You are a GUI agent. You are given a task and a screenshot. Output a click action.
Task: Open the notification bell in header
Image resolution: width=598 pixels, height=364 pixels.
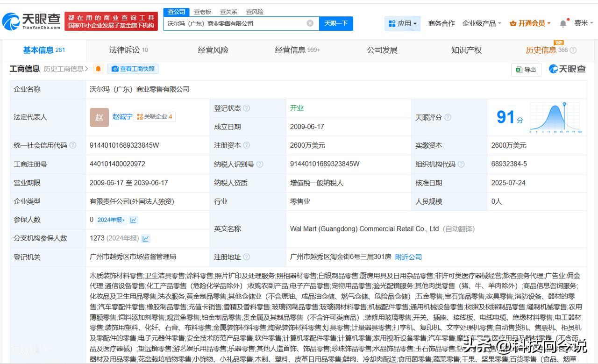pos(563,23)
